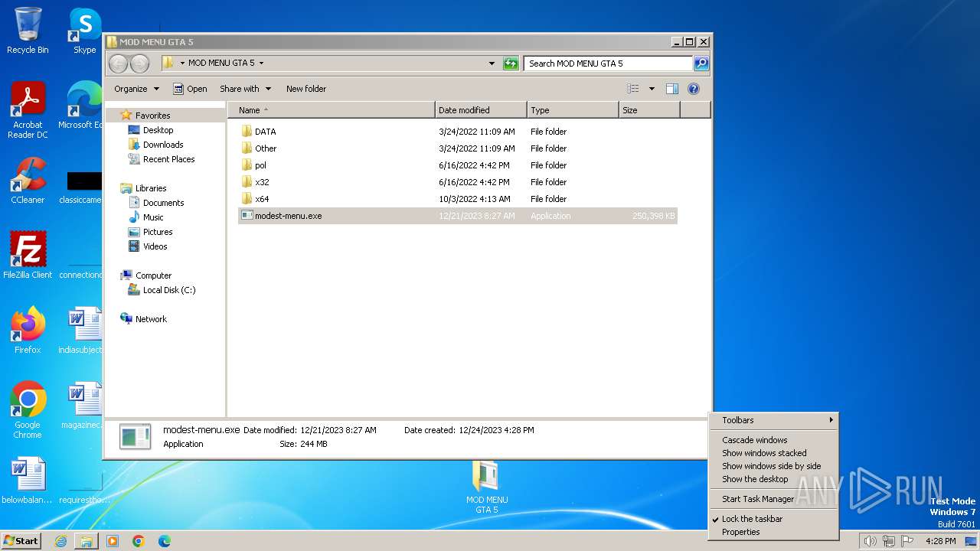Sort by Name column header
The height and width of the screenshot is (551, 980).
(332, 110)
